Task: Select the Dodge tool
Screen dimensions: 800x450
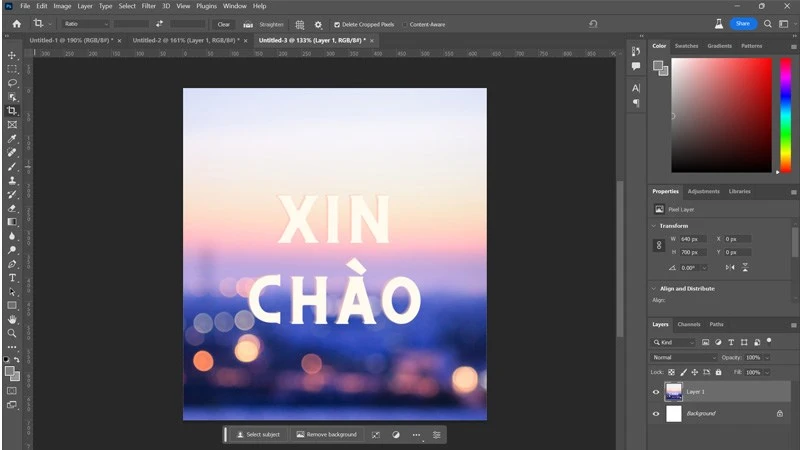Action: pyautogui.click(x=12, y=250)
